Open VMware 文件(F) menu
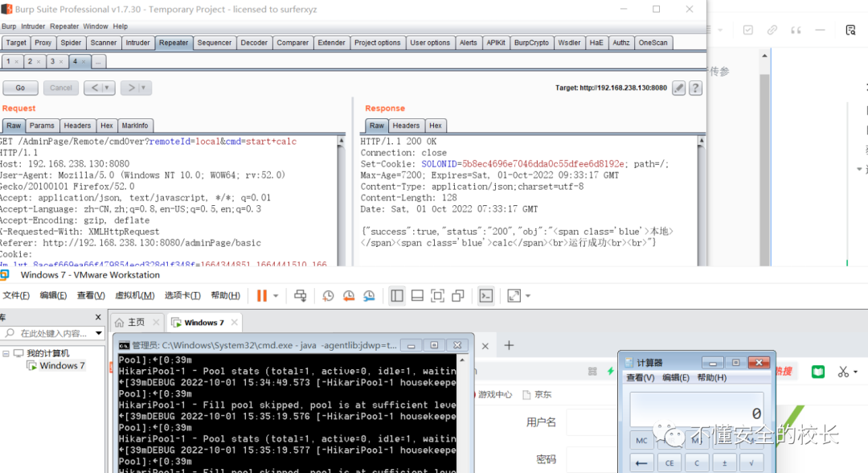This screenshot has height=473, width=868. (x=16, y=296)
